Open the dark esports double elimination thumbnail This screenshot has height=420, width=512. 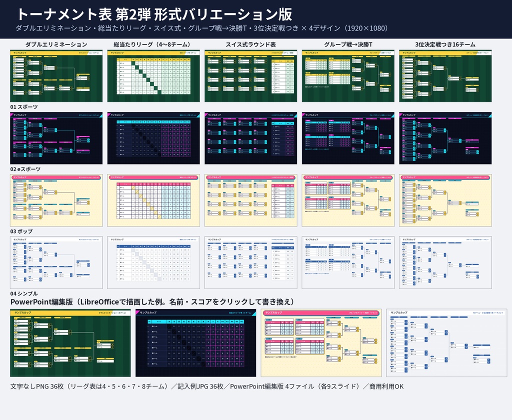click(x=56, y=138)
